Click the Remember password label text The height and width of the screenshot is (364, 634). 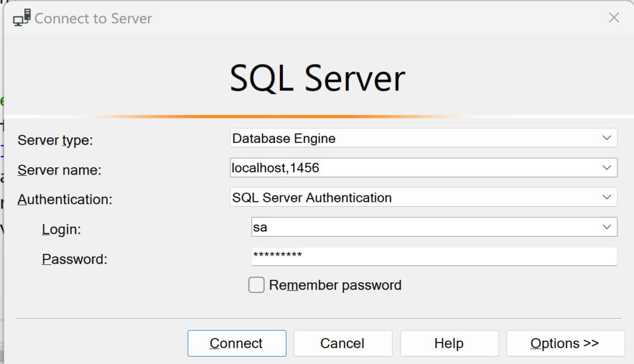[335, 285]
